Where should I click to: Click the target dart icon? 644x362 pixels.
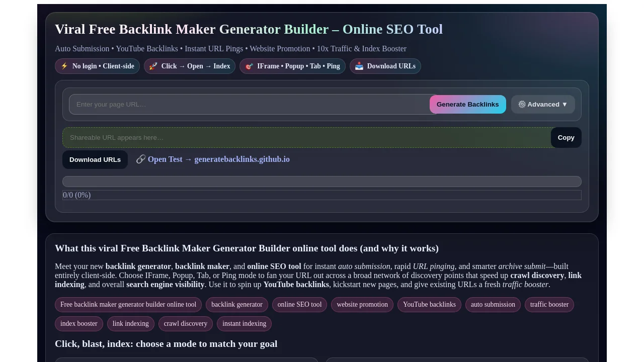(x=249, y=66)
